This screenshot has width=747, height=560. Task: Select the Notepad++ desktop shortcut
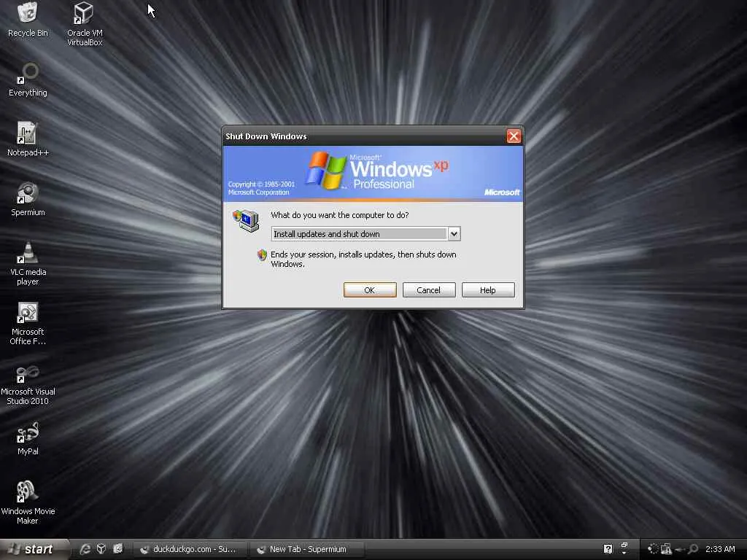point(28,139)
